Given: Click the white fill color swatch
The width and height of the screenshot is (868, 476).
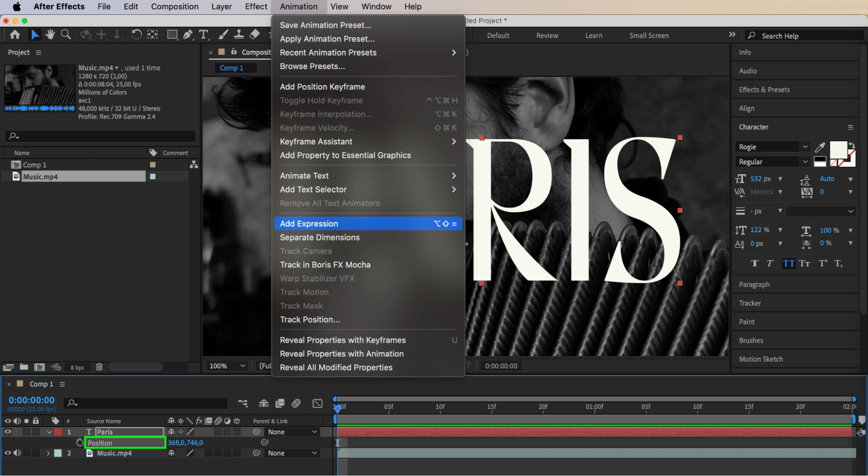Looking at the screenshot, I should tap(838, 150).
